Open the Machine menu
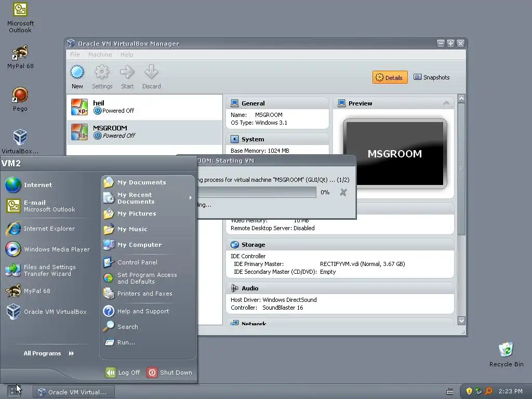Image resolution: width=532 pixels, height=399 pixels. pyautogui.click(x=100, y=55)
